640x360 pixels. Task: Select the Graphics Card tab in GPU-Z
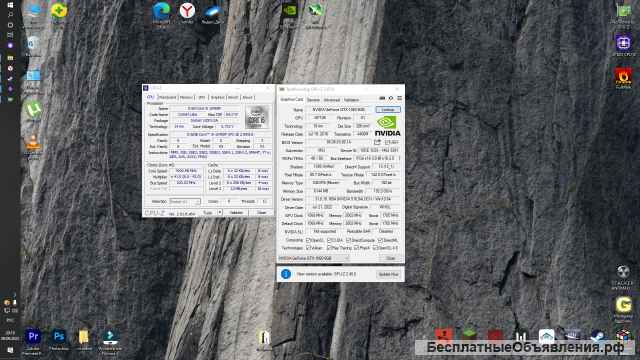click(x=292, y=99)
